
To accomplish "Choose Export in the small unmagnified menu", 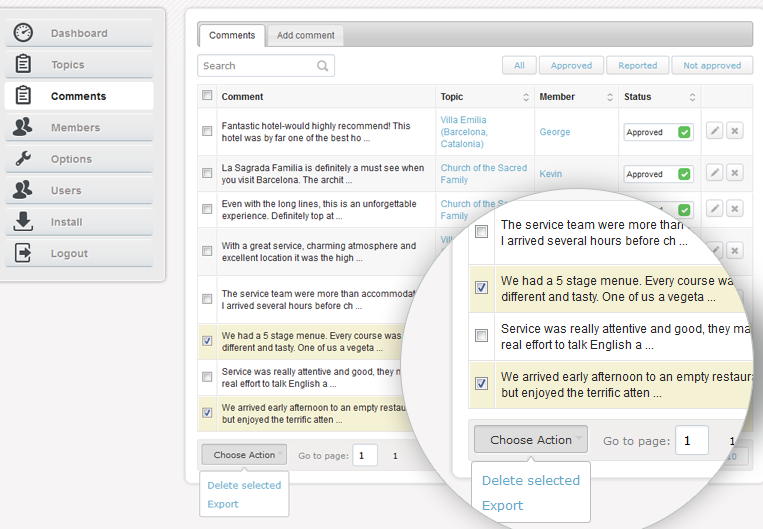I will point(223,504).
